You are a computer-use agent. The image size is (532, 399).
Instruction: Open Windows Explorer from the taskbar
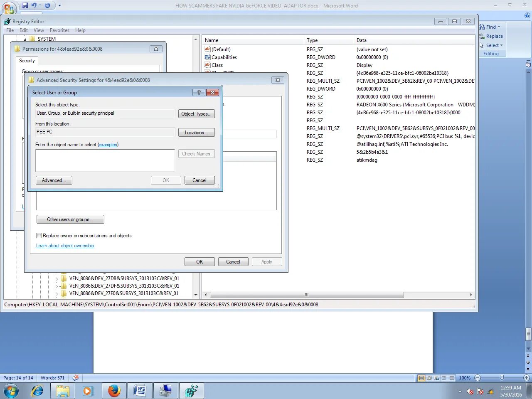point(63,391)
